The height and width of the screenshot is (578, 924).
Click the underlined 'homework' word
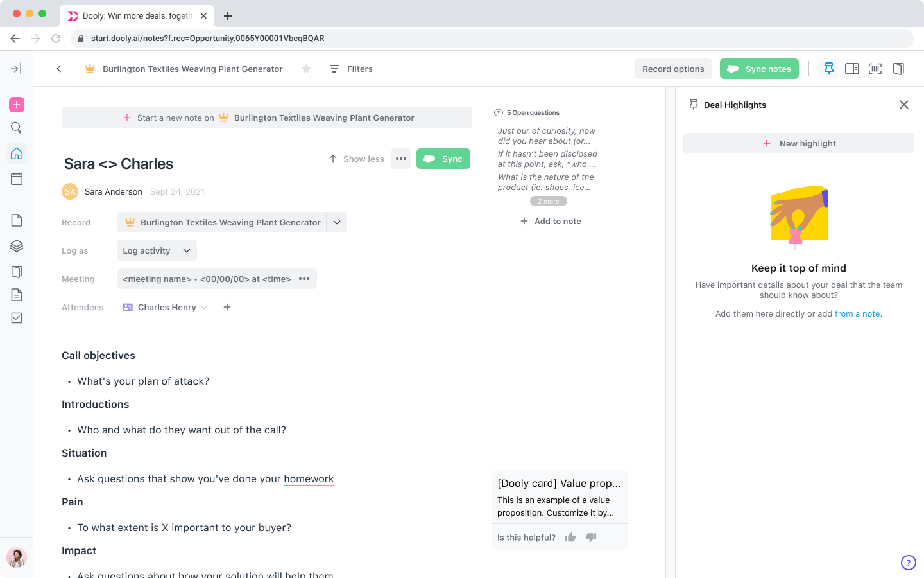click(x=309, y=478)
